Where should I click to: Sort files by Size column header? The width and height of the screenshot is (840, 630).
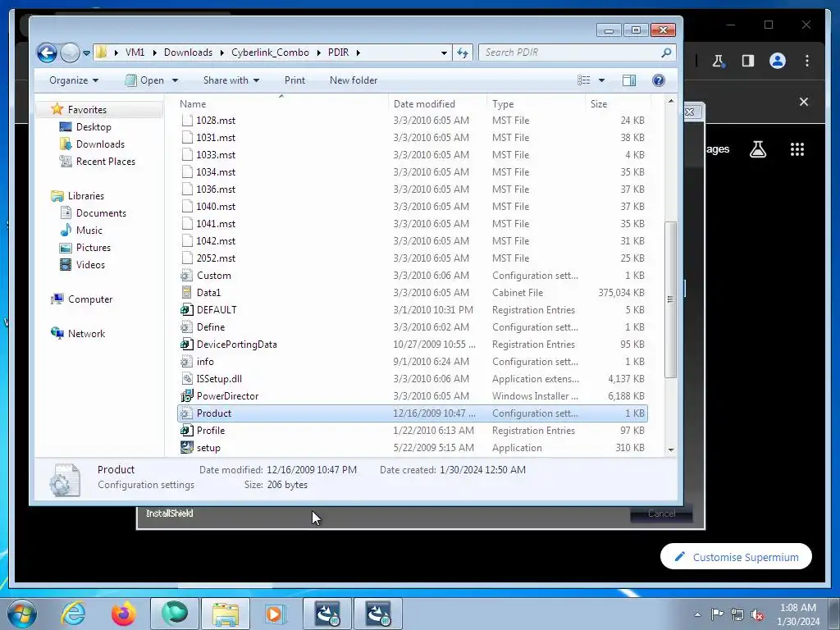click(598, 104)
